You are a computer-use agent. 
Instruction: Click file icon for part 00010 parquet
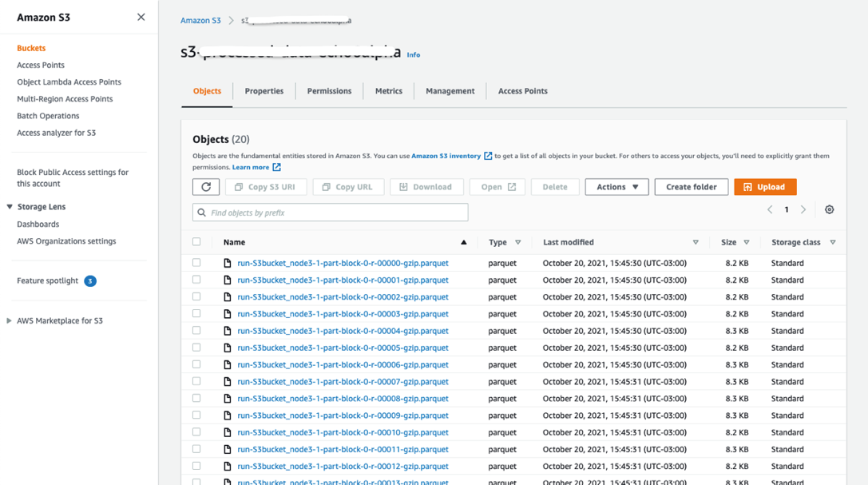point(228,432)
